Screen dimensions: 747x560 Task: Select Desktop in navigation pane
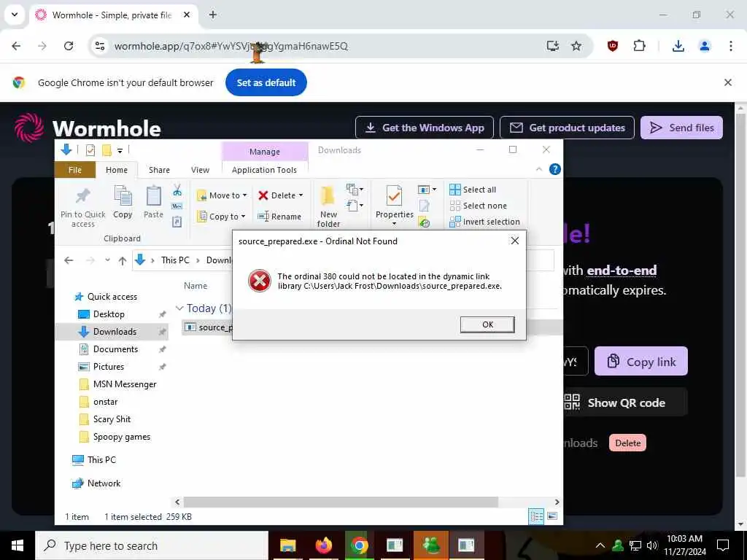coord(109,314)
